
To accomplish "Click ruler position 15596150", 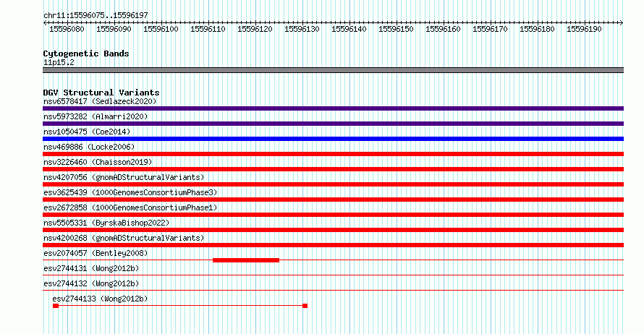I will [396, 29].
